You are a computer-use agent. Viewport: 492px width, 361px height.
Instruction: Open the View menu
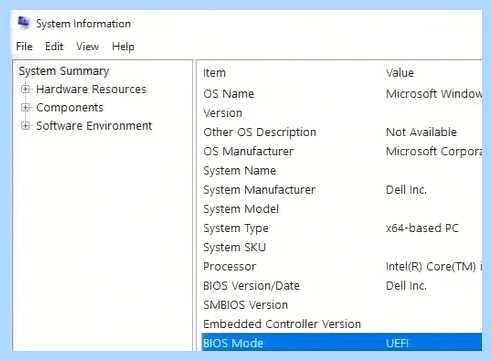(x=87, y=46)
